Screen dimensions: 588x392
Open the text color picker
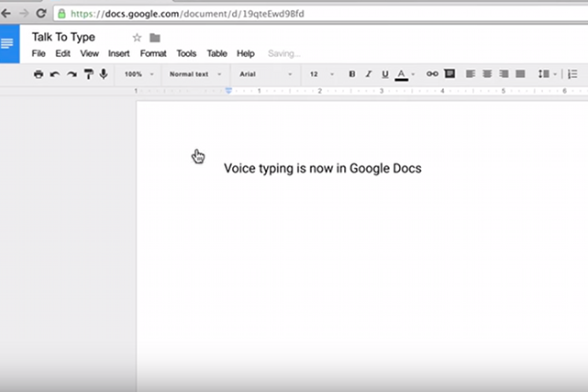pyautogui.click(x=401, y=74)
